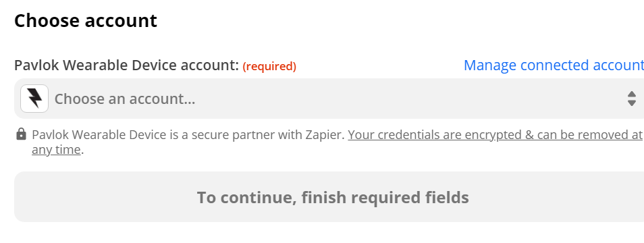Click the credentials are encrypted link
Screen dimensions: 644x243
point(495,134)
